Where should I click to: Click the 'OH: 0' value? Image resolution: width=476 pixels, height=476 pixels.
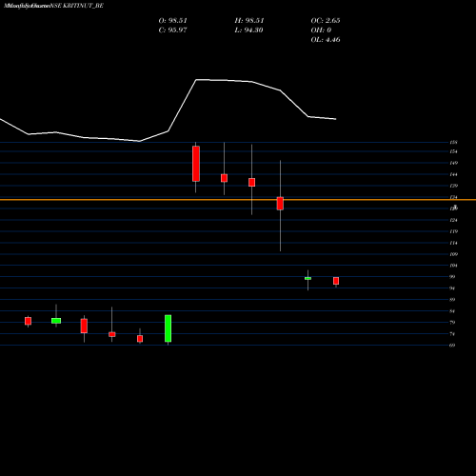321,30
